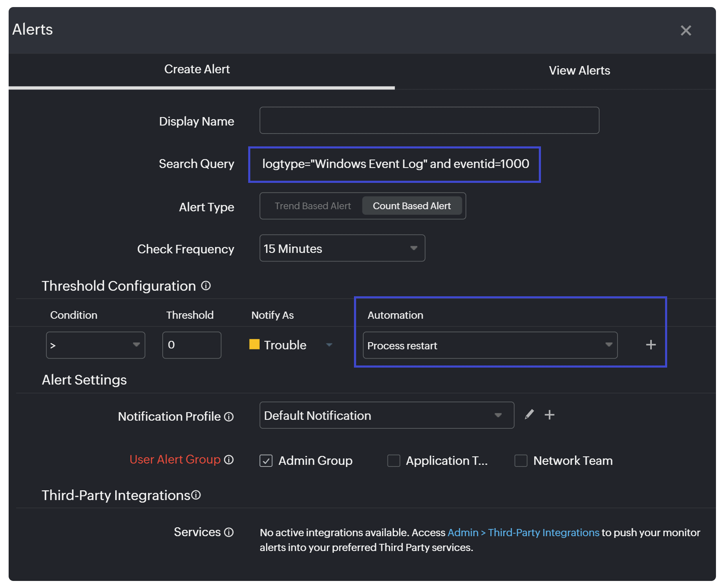
Task: Check the Application Team checkbox
Action: coord(393,461)
